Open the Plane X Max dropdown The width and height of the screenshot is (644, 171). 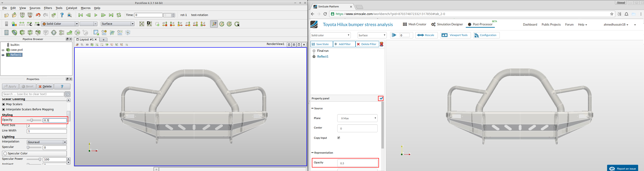click(x=357, y=118)
